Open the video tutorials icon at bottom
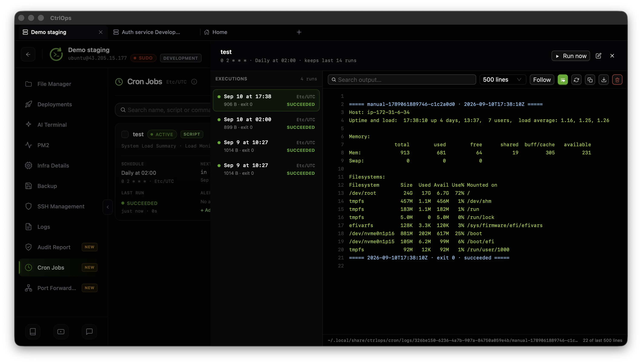The image size is (642, 364). pos(61,332)
